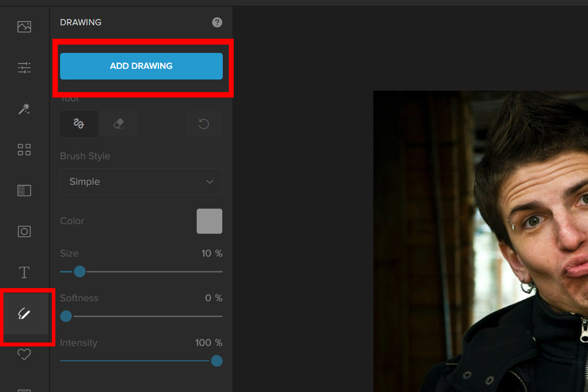The image size is (588, 392).
Task: Open the heart favorites sidebar icon
Action: pos(24,354)
